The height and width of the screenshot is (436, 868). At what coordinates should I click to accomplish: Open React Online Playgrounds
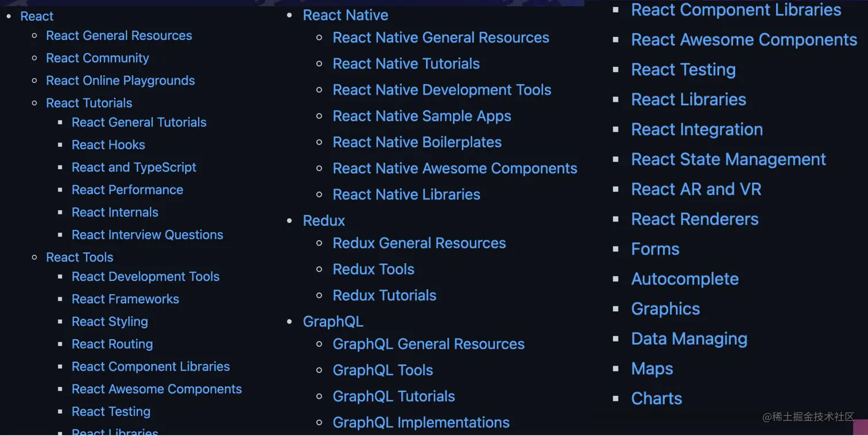point(120,80)
